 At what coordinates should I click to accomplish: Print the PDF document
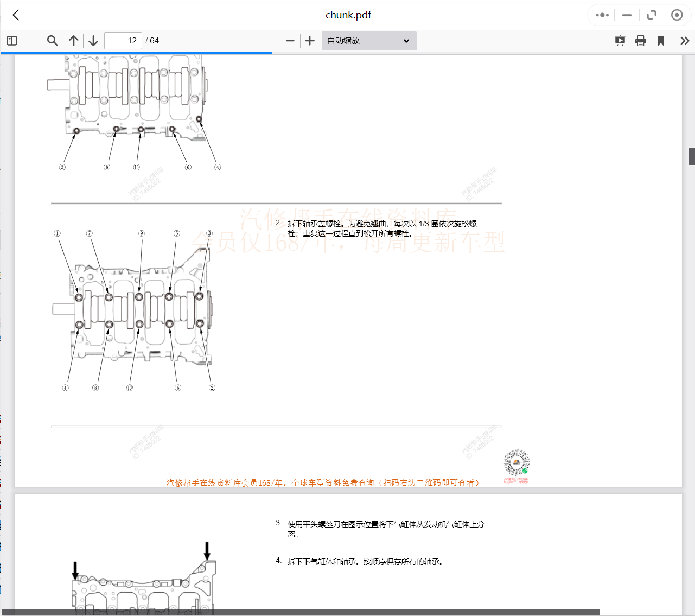click(x=641, y=41)
